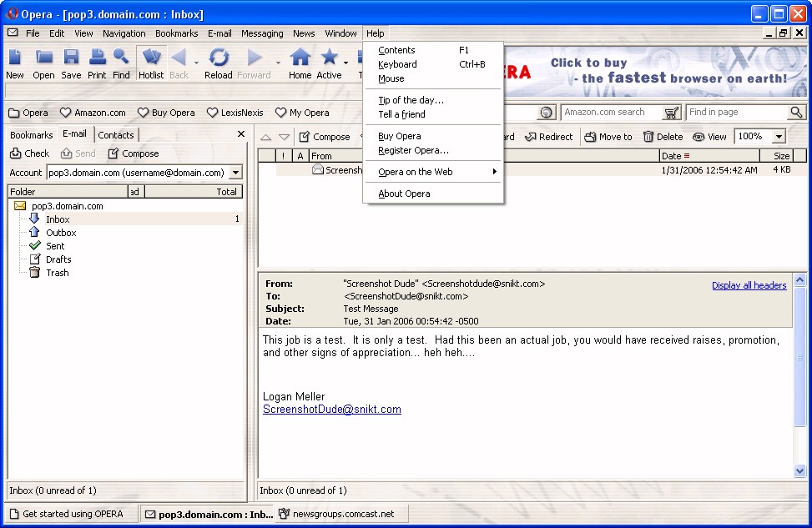Click inside the Amazon.com search field
Viewport: 812px width, 528px height.
(612, 113)
